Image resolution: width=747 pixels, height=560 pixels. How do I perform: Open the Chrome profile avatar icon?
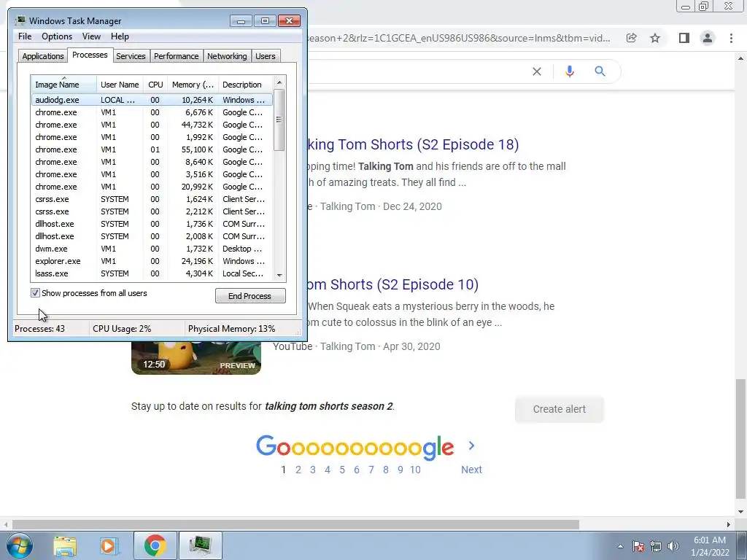[x=708, y=38]
